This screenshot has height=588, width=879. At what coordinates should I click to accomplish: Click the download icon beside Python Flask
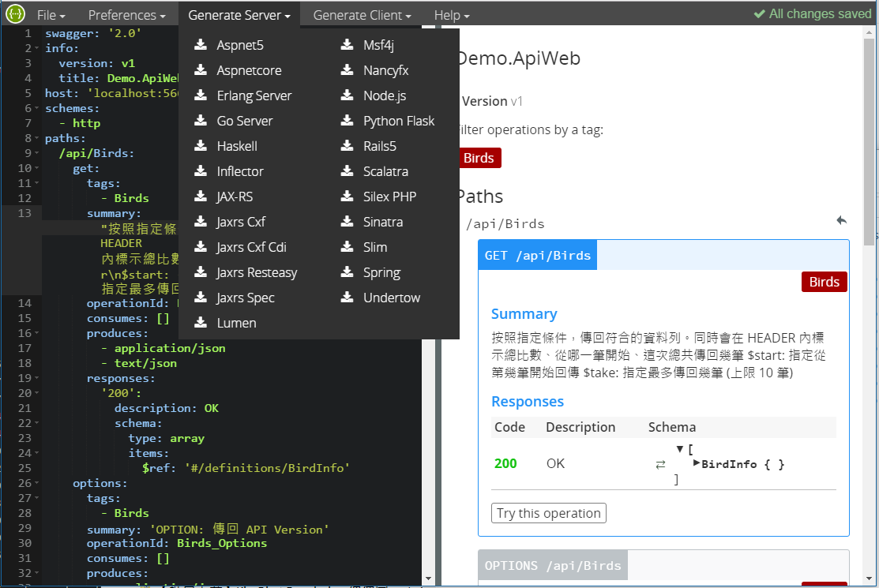tap(347, 121)
